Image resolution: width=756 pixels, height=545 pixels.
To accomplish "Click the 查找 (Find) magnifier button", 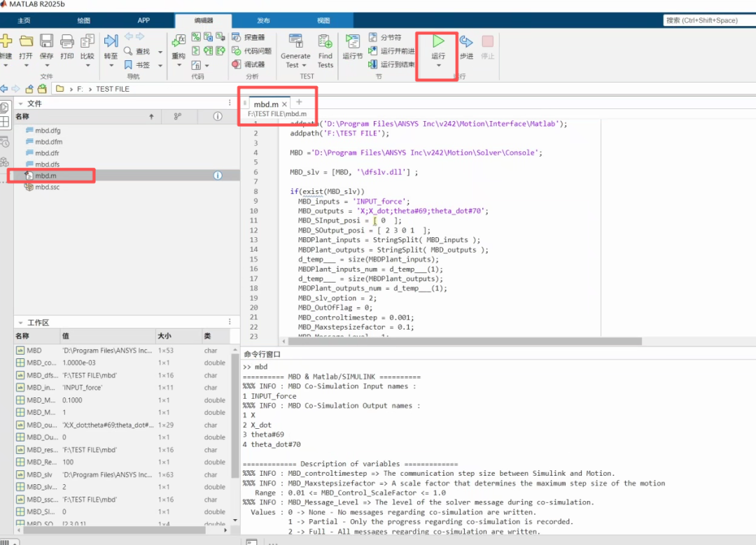I will tap(137, 51).
